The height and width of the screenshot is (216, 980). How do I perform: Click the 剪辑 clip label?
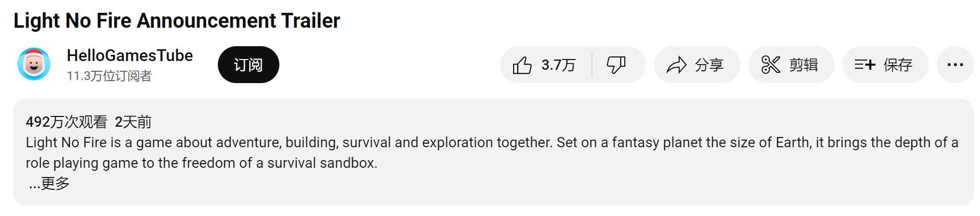803,65
